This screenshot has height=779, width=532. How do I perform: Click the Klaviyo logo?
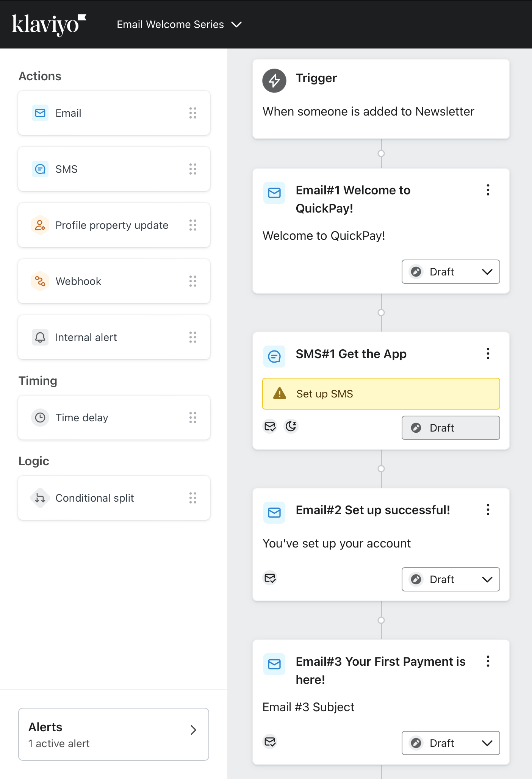point(49,25)
